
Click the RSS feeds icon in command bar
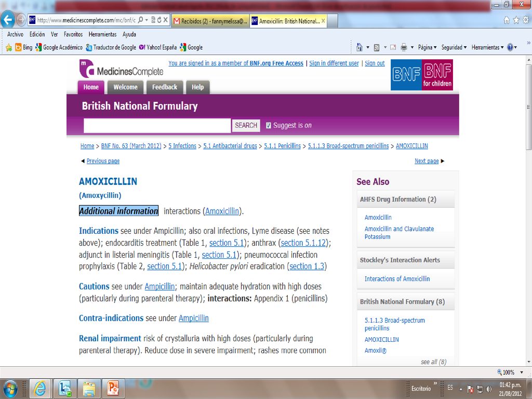(x=377, y=47)
